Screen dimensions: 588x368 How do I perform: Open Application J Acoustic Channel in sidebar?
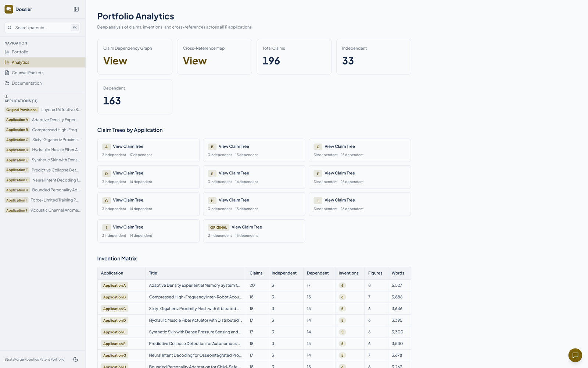coord(43,210)
